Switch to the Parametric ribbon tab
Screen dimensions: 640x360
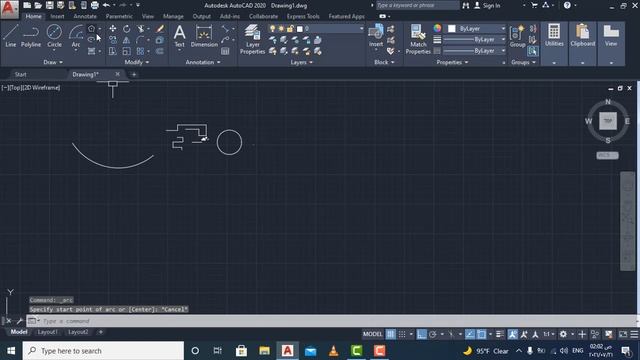[x=119, y=16]
